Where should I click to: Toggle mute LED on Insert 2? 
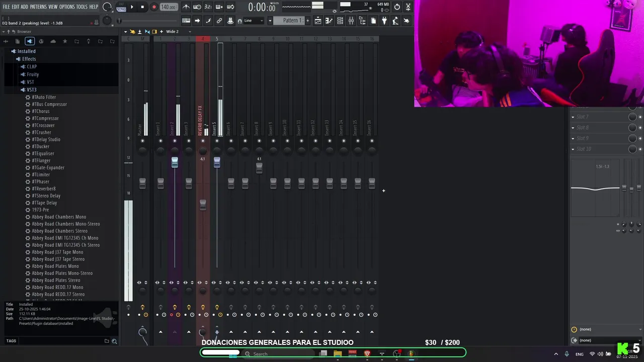(175, 141)
